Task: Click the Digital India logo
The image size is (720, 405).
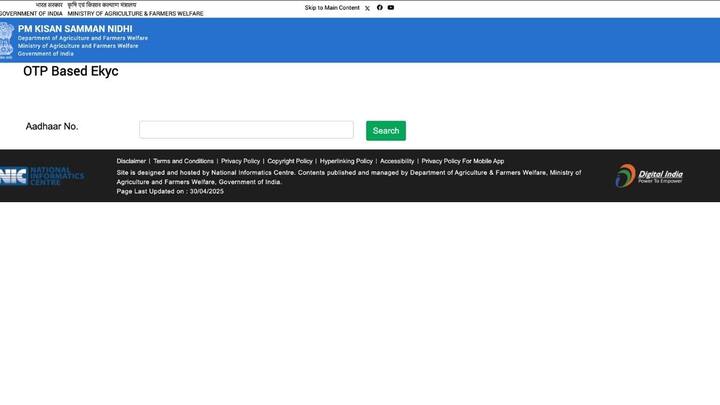Action: tap(649, 175)
